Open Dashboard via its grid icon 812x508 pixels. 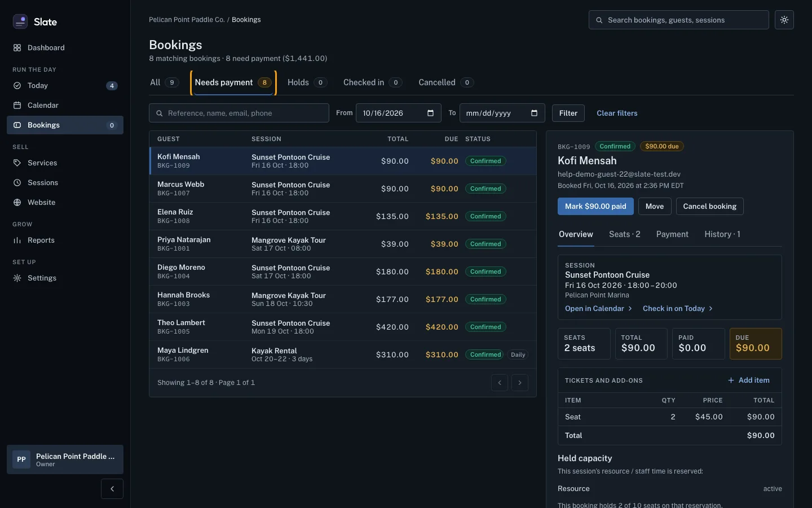coord(17,48)
